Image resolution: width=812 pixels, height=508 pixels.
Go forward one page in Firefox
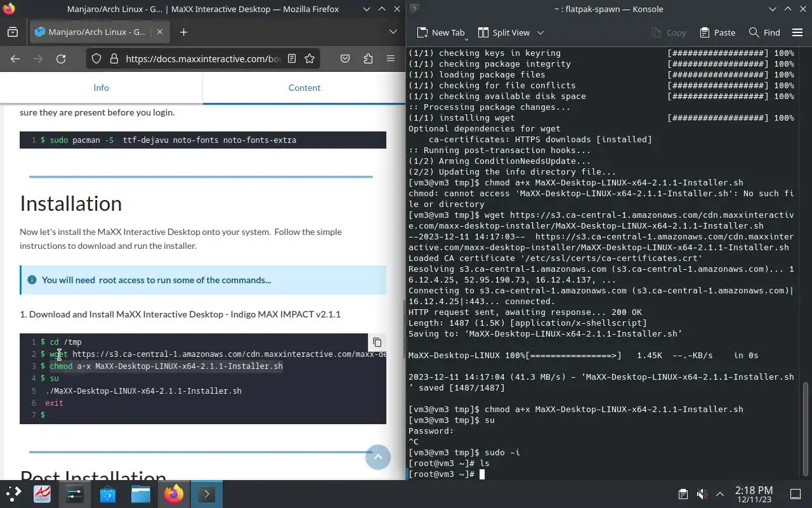[38, 58]
